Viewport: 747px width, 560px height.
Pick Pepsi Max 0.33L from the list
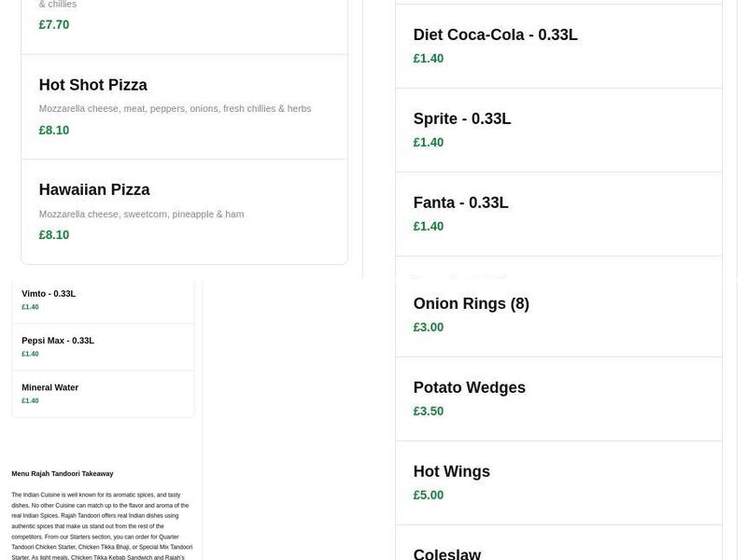58,340
